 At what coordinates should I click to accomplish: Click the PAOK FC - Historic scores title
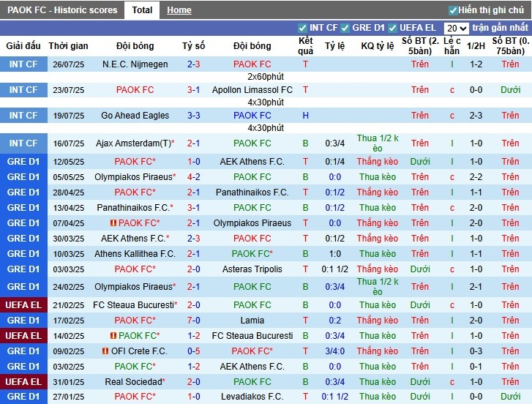(x=62, y=10)
